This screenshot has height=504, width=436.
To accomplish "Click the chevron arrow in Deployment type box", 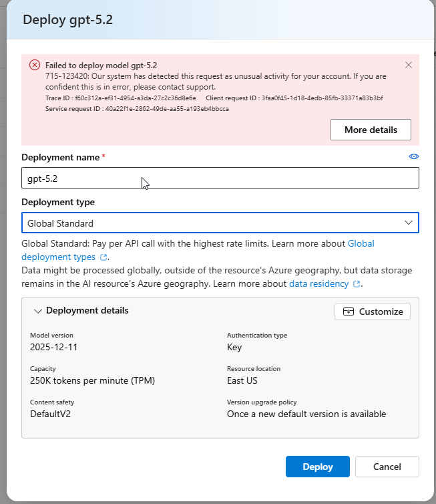I will tap(409, 223).
